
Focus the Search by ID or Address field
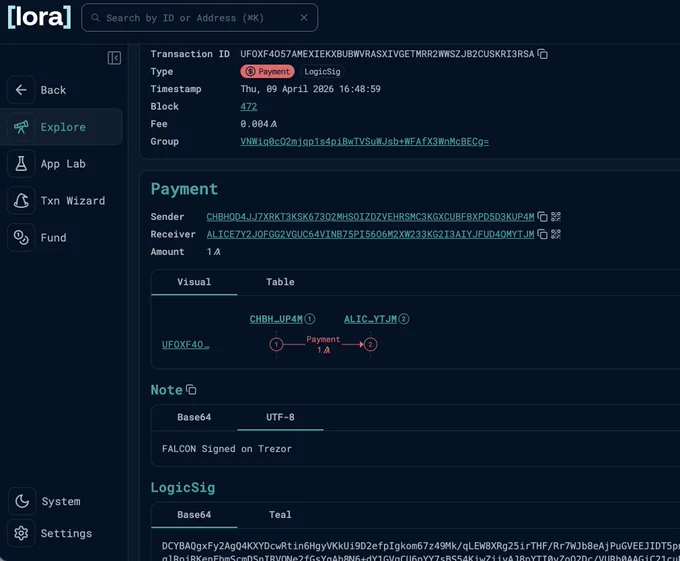[x=199, y=18]
